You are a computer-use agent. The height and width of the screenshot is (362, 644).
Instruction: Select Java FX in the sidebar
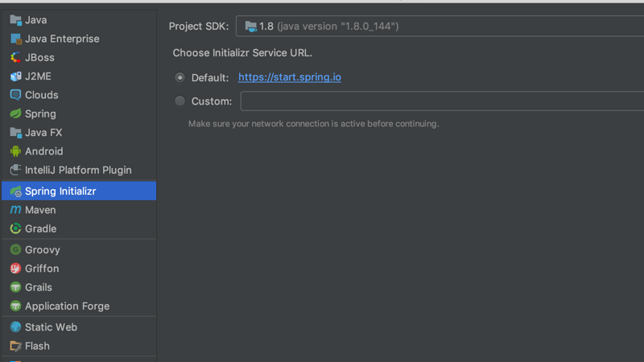click(43, 133)
